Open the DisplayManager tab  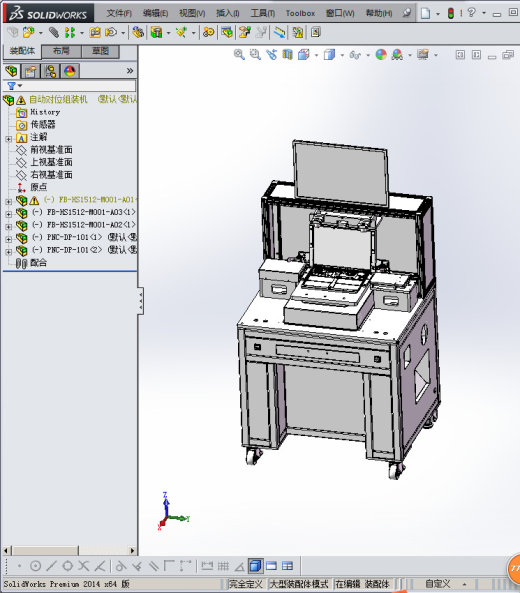point(70,71)
